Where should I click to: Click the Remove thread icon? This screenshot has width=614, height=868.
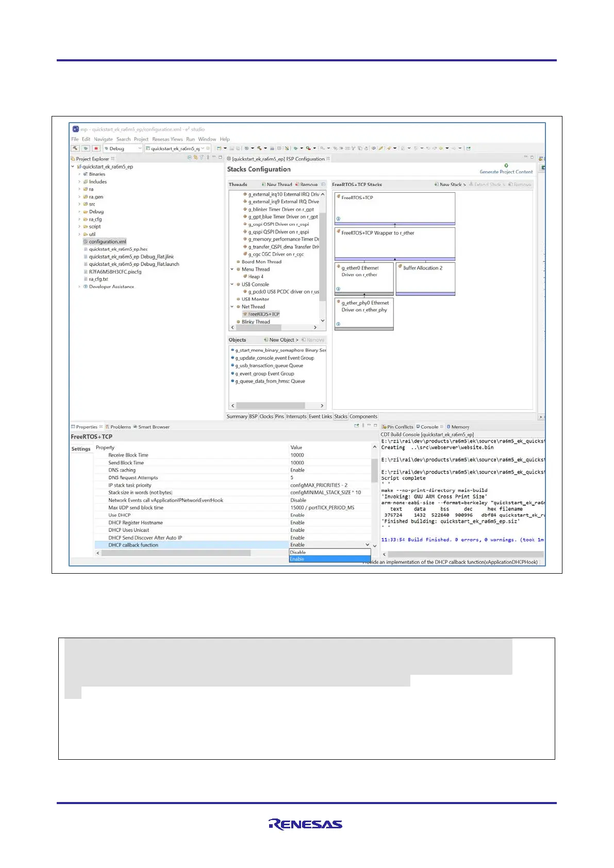coord(297,185)
